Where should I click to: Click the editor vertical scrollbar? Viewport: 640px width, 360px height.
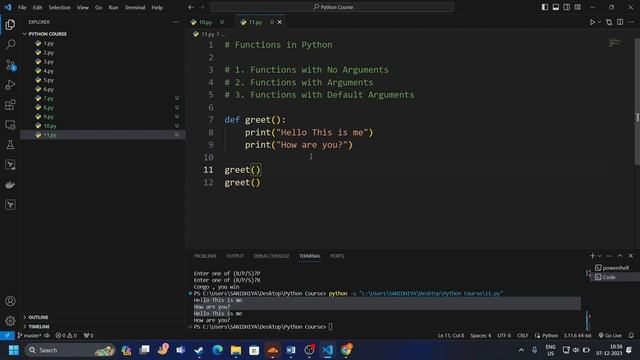[637, 102]
